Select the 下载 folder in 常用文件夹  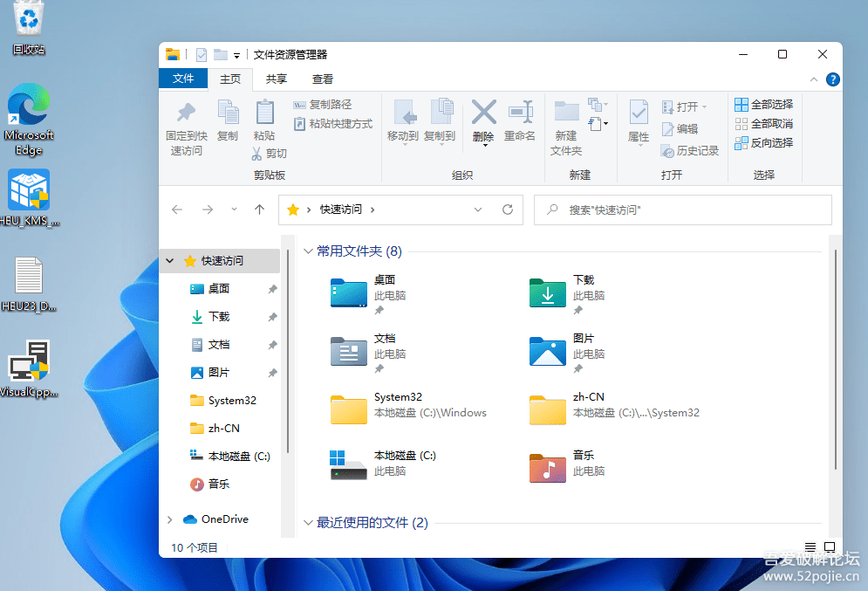[x=567, y=294]
